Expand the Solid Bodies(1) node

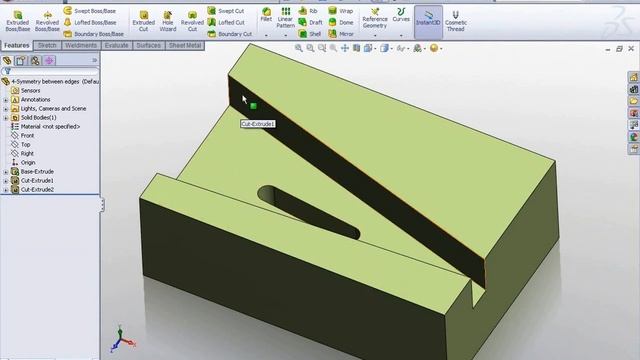[6, 118]
